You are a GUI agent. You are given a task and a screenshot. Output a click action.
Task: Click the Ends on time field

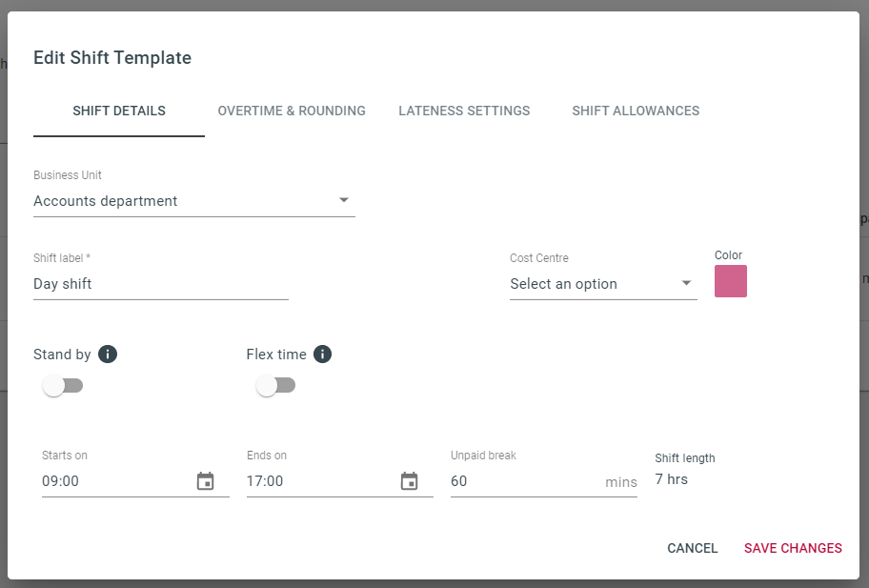coord(321,481)
